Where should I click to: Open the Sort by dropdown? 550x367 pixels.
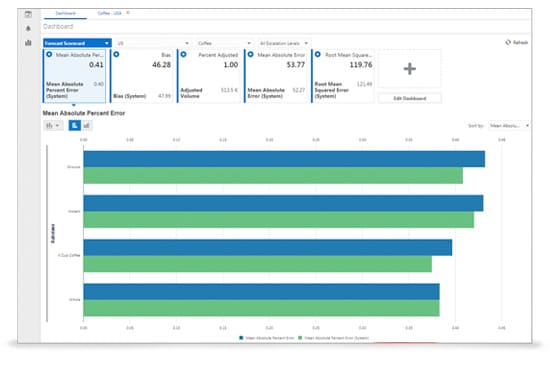pos(509,126)
